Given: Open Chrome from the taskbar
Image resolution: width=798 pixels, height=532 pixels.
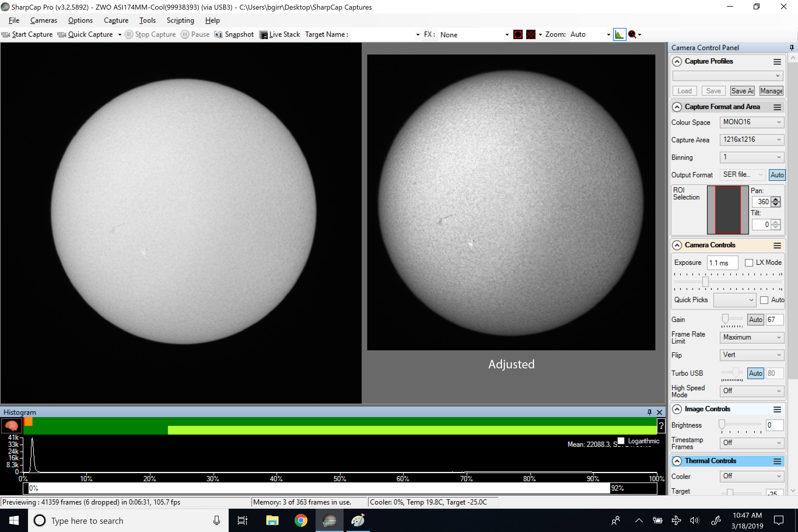Looking at the screenshot, I should click(301, 520).
